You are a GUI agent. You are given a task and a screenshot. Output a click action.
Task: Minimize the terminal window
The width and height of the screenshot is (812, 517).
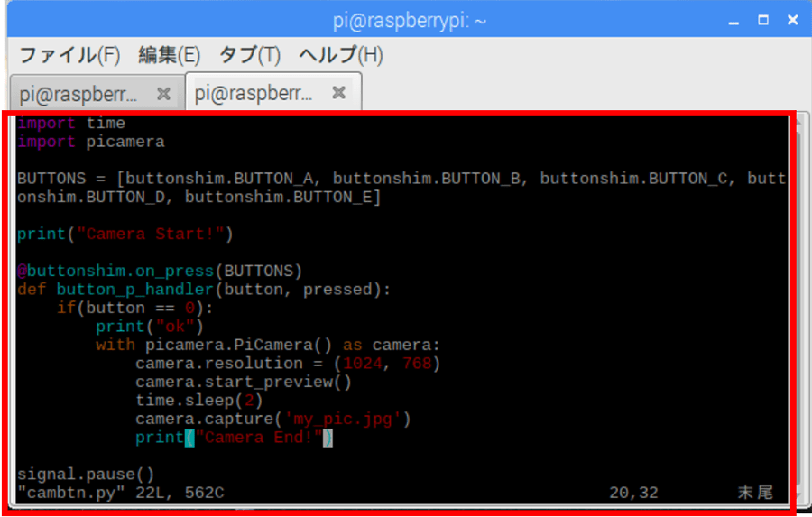(734, 21)
